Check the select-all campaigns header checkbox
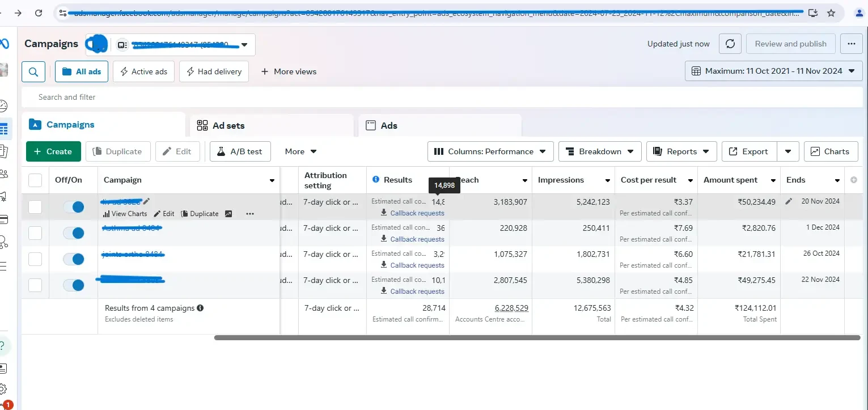Viewport: 868px width, 410px height. (x=35, y=180)
